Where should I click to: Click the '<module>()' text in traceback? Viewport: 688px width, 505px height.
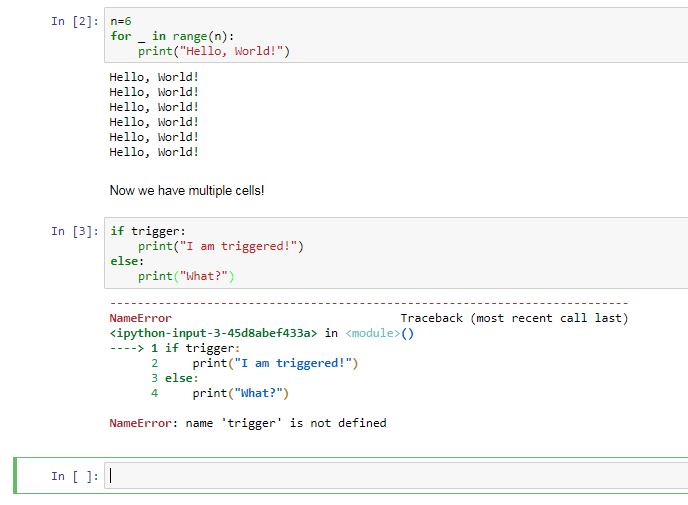point(380,333)
